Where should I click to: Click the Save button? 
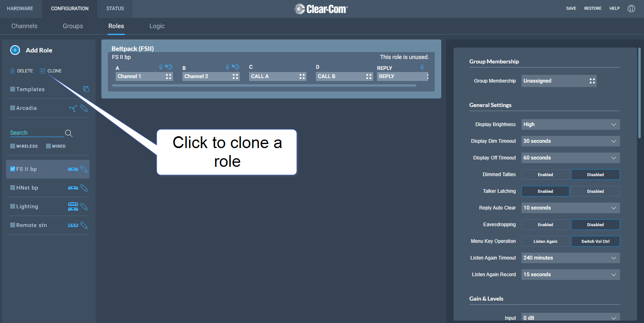coord(571,9)
